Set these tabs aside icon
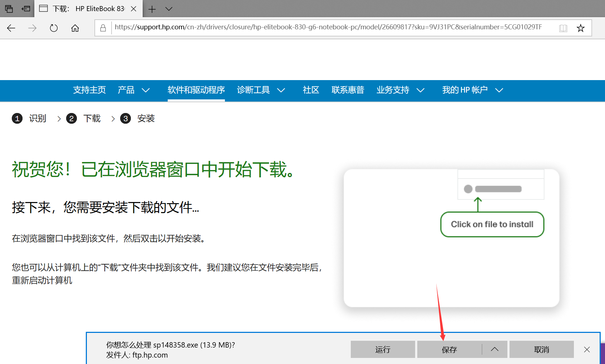 (x=26, y=9)
